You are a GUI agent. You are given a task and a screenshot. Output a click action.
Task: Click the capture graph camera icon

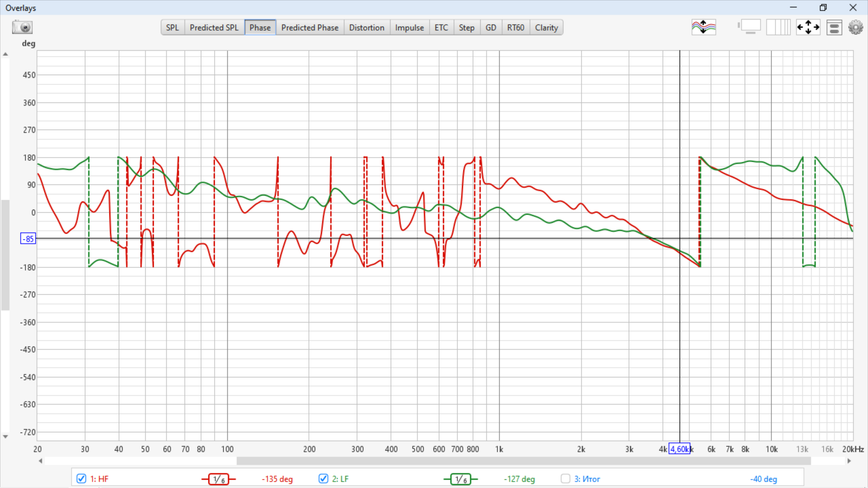pos(22,28)
